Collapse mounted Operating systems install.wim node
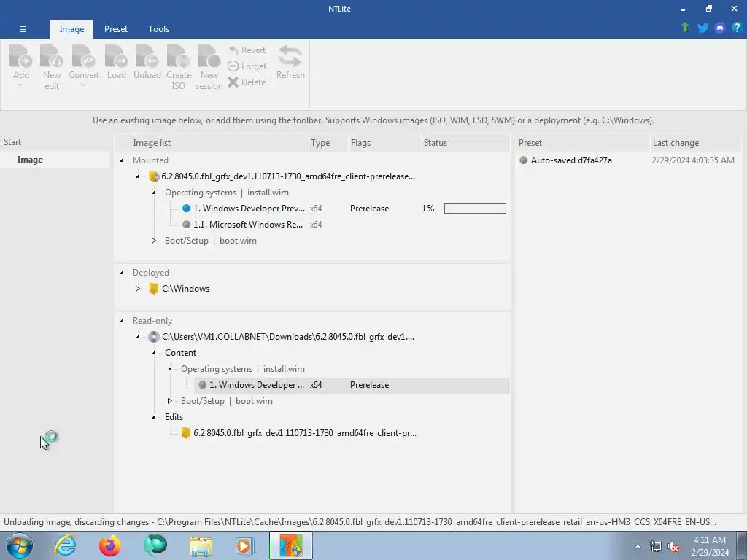Image resolution: width=747 pixels, height=560 pixels. [x=154, y=192]
